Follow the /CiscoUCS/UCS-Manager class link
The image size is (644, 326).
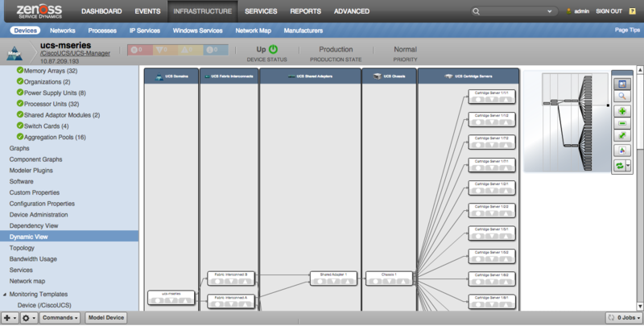(x=75, y=53)
